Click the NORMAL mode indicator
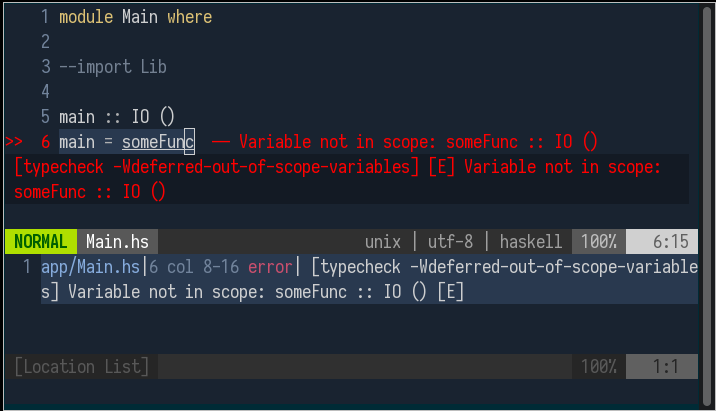 (41, 242)
